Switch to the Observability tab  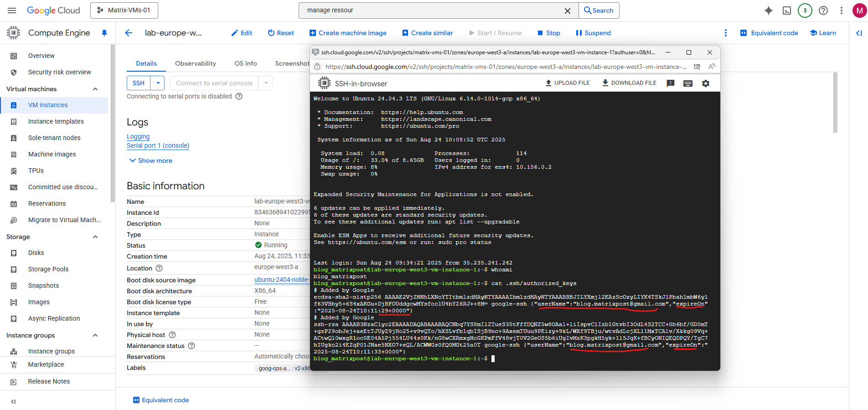click(196, 63)
